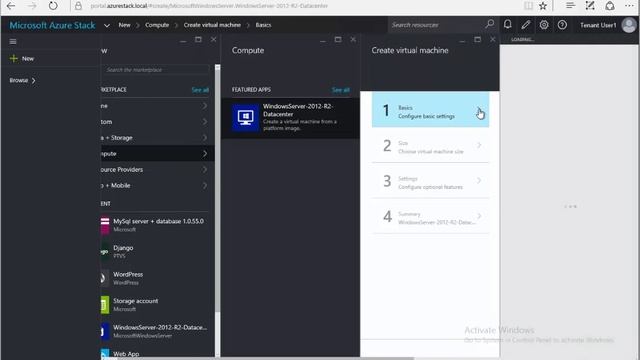The image size is (640, 360).
Task: Open portal settings gear icon
Action: pos(544,25)
